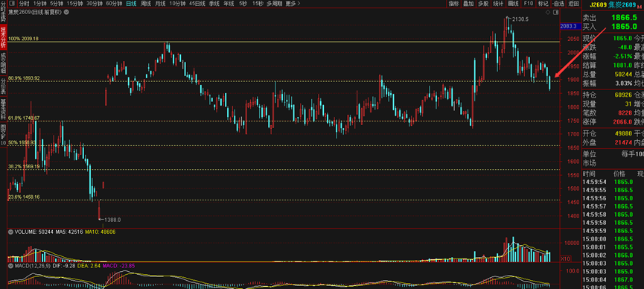
Task: Open F10 company info
Action: click(528, 4)
